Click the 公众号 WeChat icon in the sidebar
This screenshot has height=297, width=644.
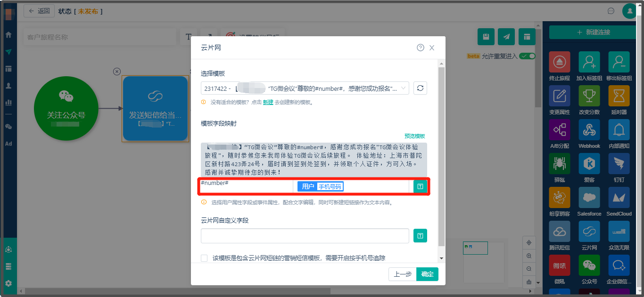pyautogui.click(x=589, y=265)
